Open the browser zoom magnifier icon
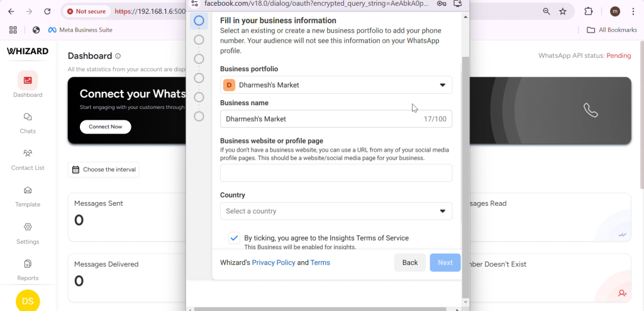 [547, 11]
